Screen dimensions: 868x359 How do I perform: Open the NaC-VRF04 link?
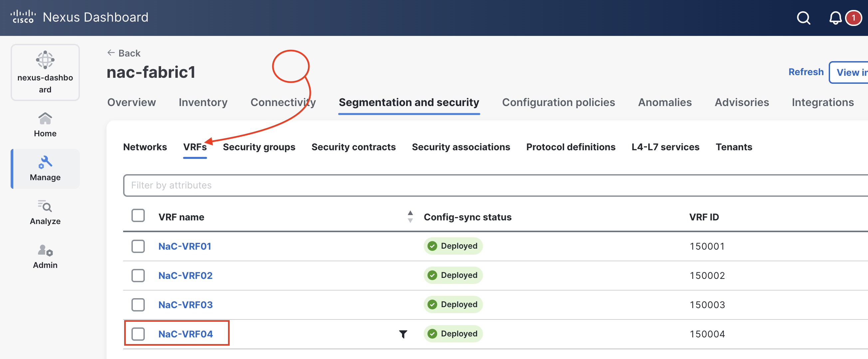pyautogui.click(x=185, y=334)
